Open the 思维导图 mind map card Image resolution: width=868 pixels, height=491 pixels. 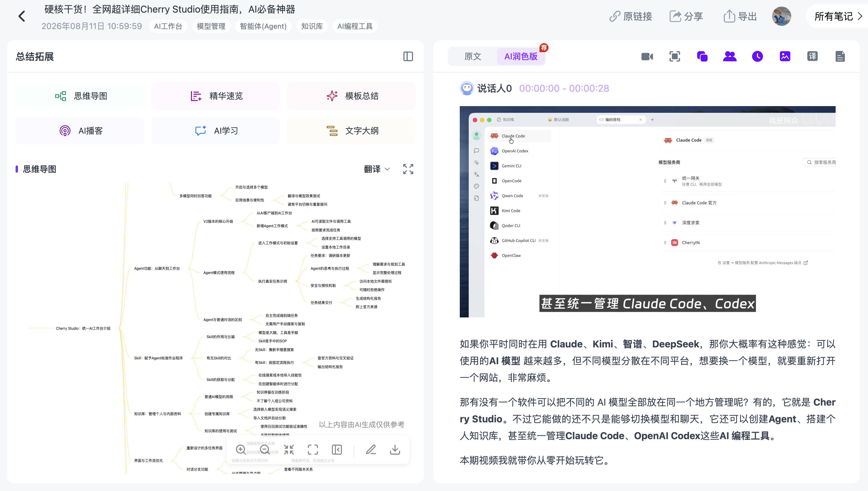click(80, 96)
